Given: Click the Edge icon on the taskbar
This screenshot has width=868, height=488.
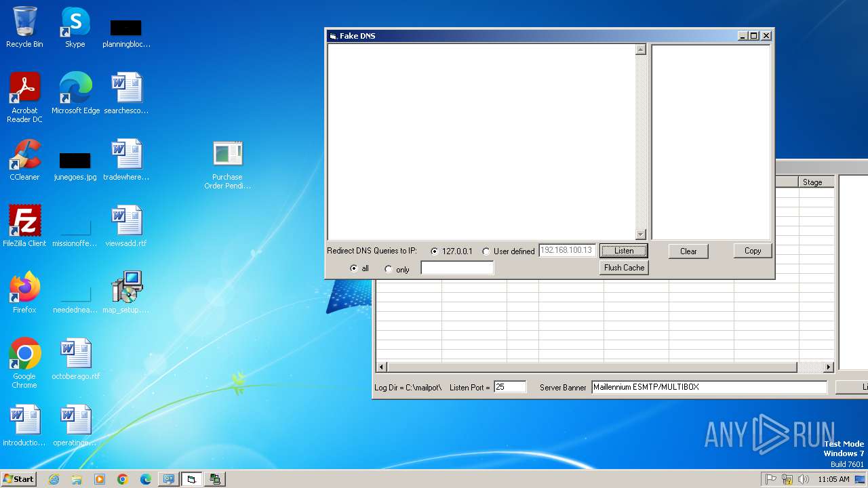Looking at the screenshot, I should tap(146, 479).
